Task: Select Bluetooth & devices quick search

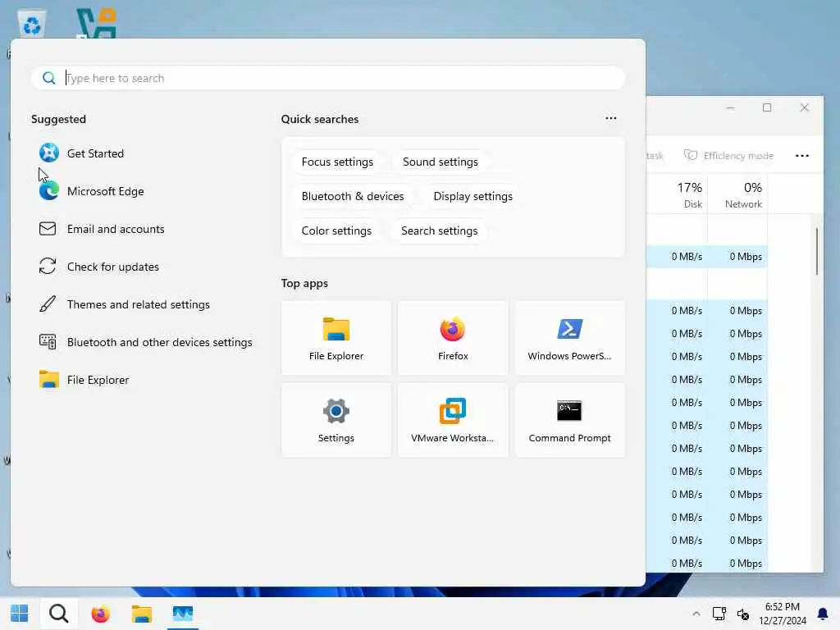Action: pyautogui.click(x=353, y=196)
